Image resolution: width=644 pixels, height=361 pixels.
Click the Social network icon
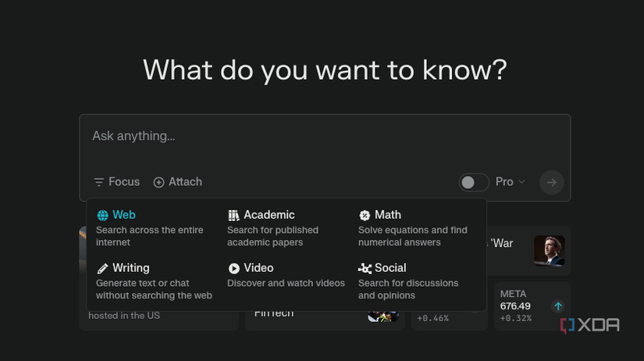coord(365,268)
